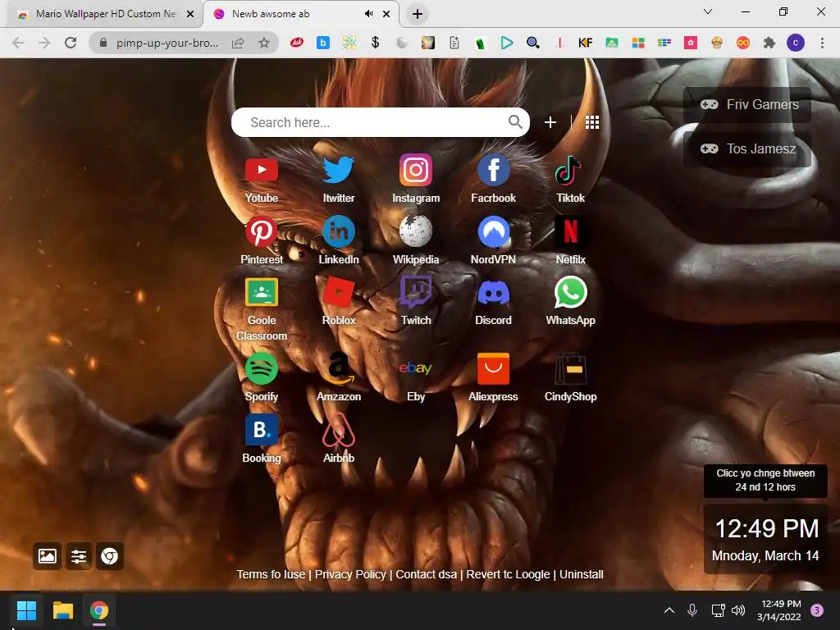
Task: Click the Pinterest shortcut icon
Action: tap(262, 231)
